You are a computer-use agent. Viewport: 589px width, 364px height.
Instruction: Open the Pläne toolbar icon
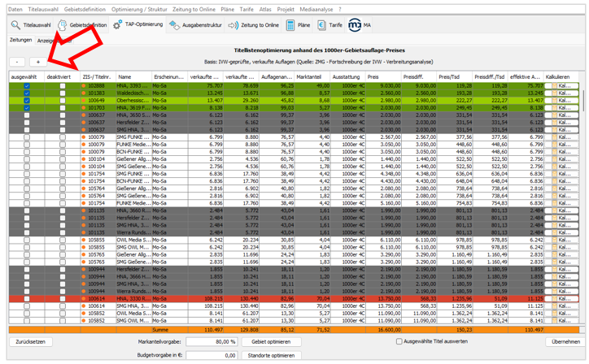tap(290, 25)
